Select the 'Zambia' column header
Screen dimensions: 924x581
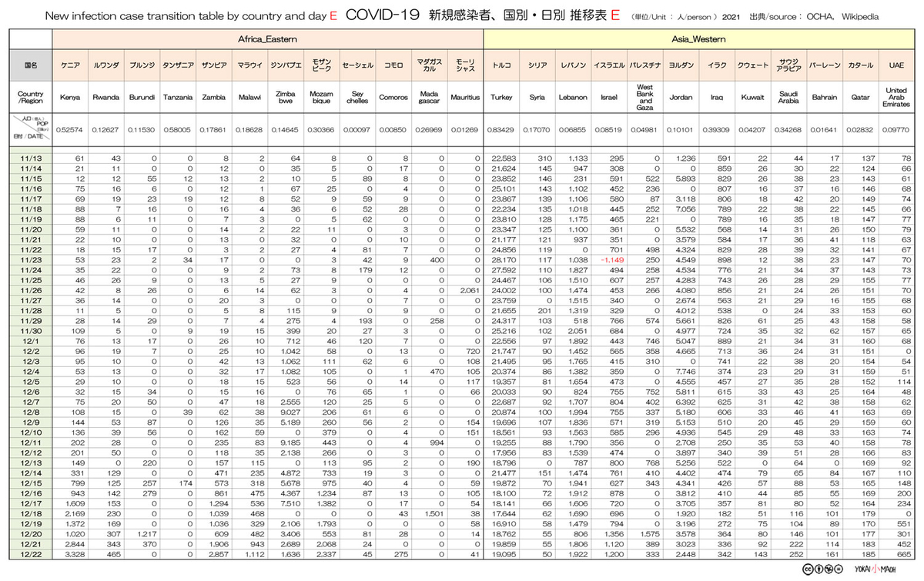pos(213,98)
